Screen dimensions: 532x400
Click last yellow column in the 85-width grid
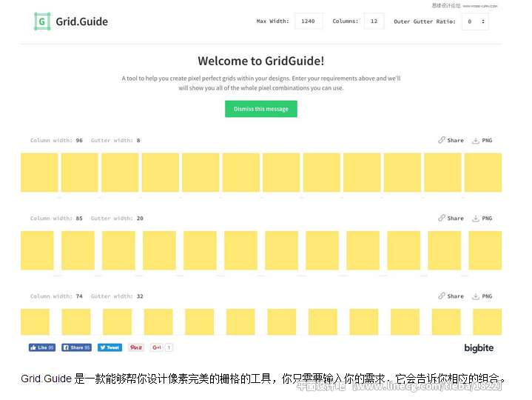(485, 250)
